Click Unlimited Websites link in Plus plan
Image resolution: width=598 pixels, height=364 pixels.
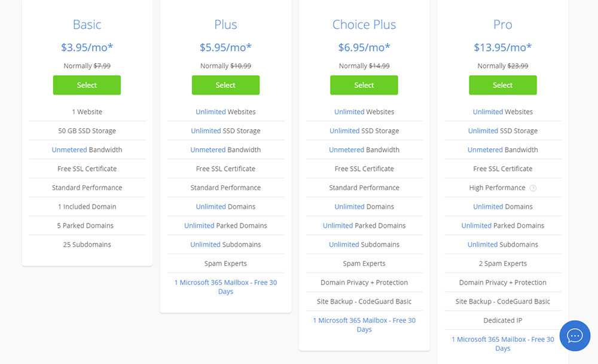point(211,112)
